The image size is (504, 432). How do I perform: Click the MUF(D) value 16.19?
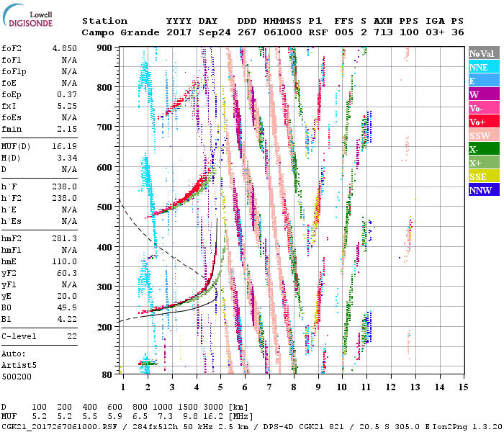[x=65, y=147]
